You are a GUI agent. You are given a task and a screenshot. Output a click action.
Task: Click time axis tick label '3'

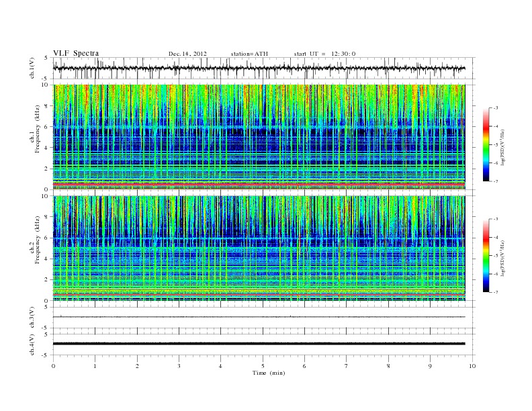click(x=179, y=366)
